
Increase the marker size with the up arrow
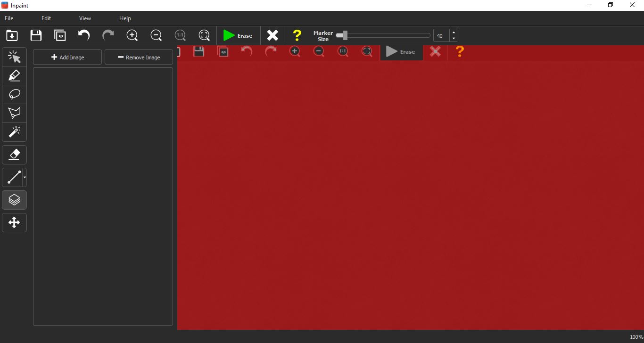[x=454, y=33]
